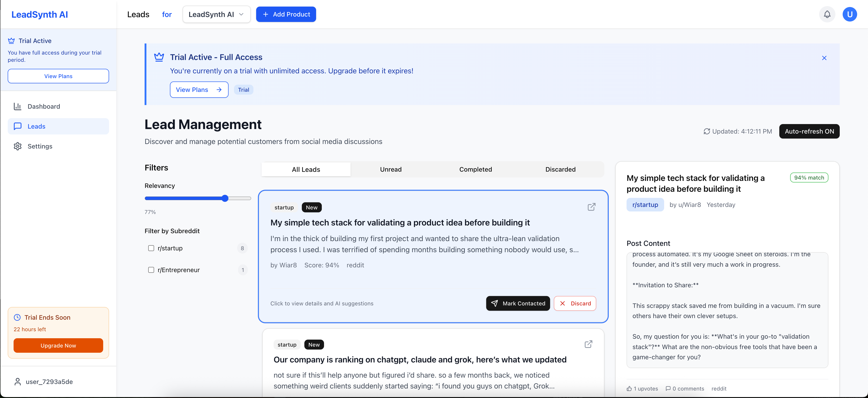Click the 94% match badge

pyautogui.click(x=809, y=177)
